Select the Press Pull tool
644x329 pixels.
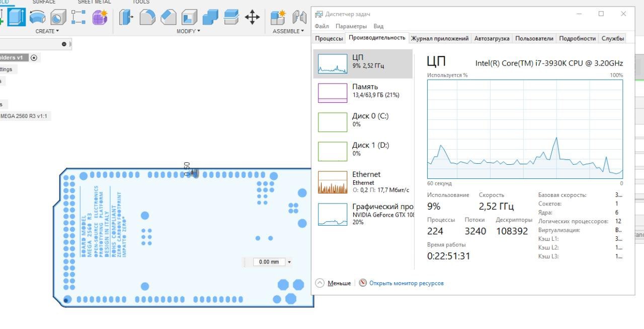(x=126, y=18)
